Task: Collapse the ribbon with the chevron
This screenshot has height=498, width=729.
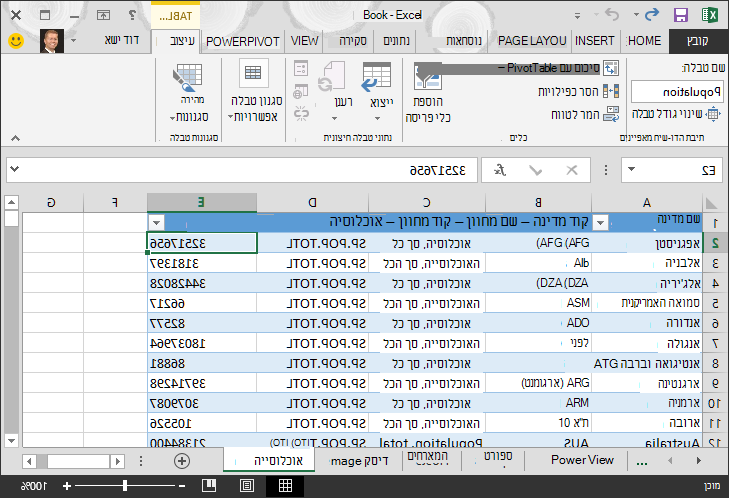Action: (x=15, y=138)
